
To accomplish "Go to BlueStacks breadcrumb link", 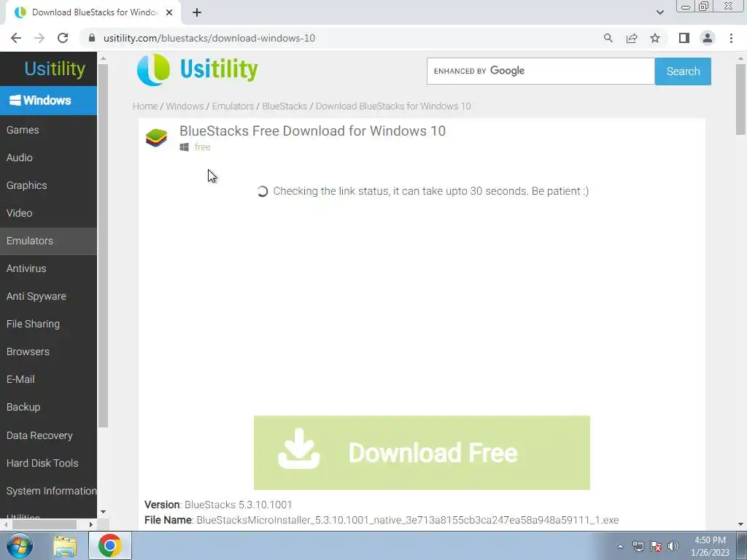I will (285, 106).
